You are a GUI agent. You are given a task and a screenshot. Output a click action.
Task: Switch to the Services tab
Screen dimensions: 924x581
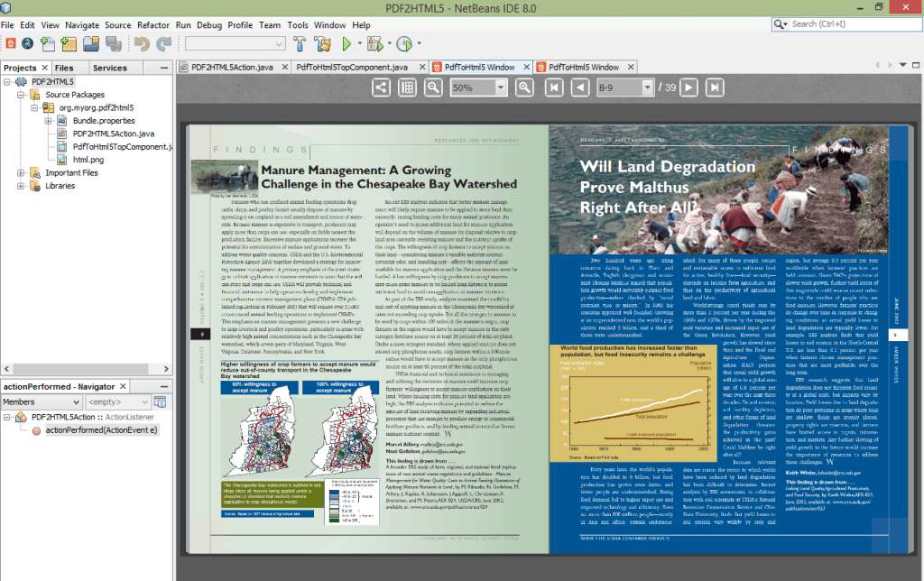click(110, 68)
